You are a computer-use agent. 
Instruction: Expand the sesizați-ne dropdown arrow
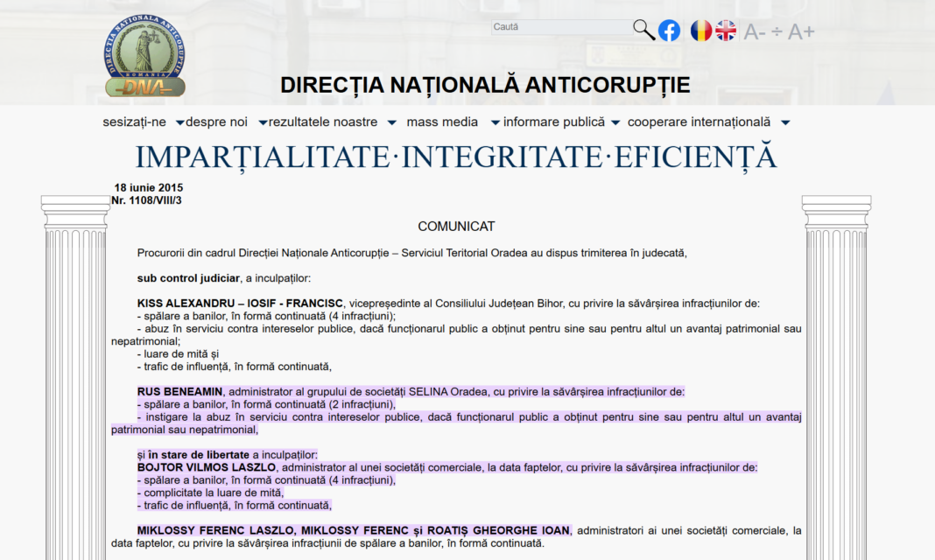click(179, 123)
